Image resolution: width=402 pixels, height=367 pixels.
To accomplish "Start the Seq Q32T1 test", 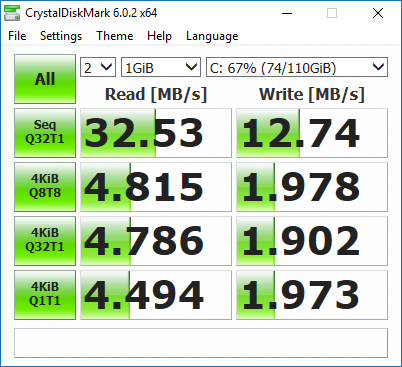I will (45, 133).
